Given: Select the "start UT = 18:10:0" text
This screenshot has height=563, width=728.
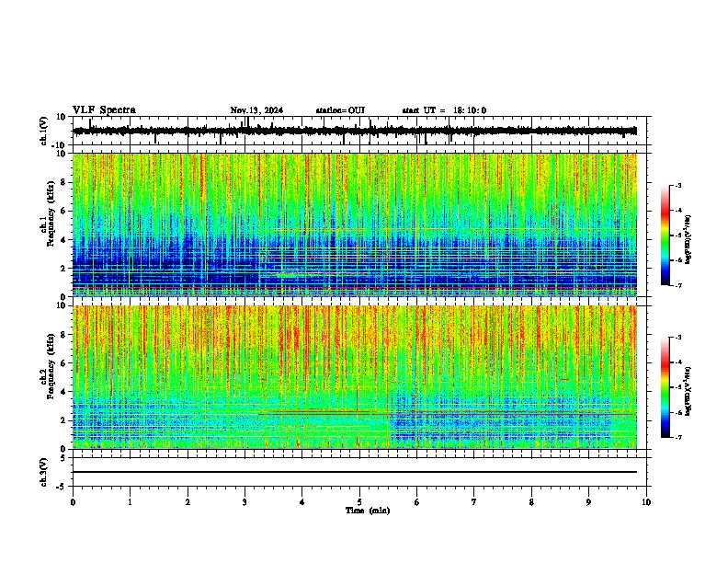Looking at the screenshot, I should [x=444, y=110].
